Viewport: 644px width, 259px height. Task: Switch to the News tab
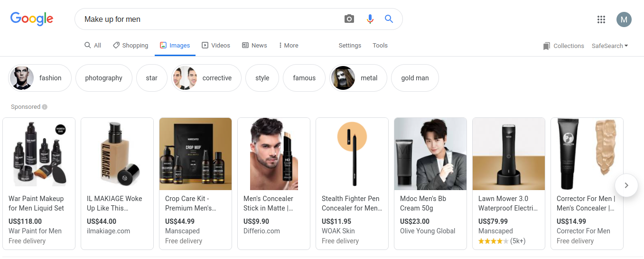(254, 46)
